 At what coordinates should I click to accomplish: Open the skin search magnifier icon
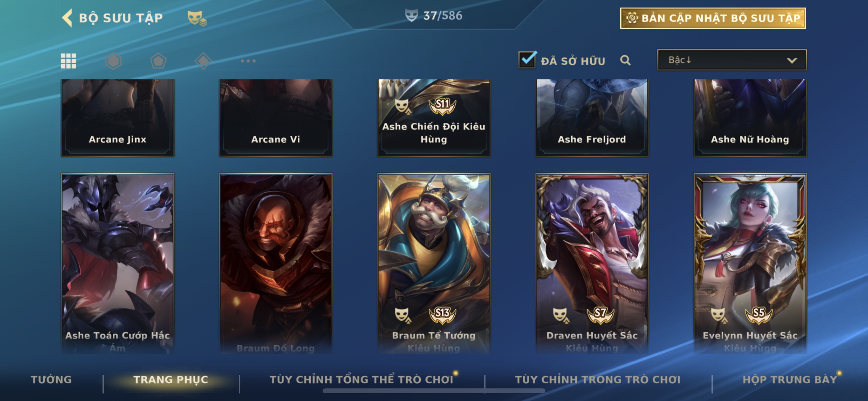pyautogui.click(x=625, y=60)
